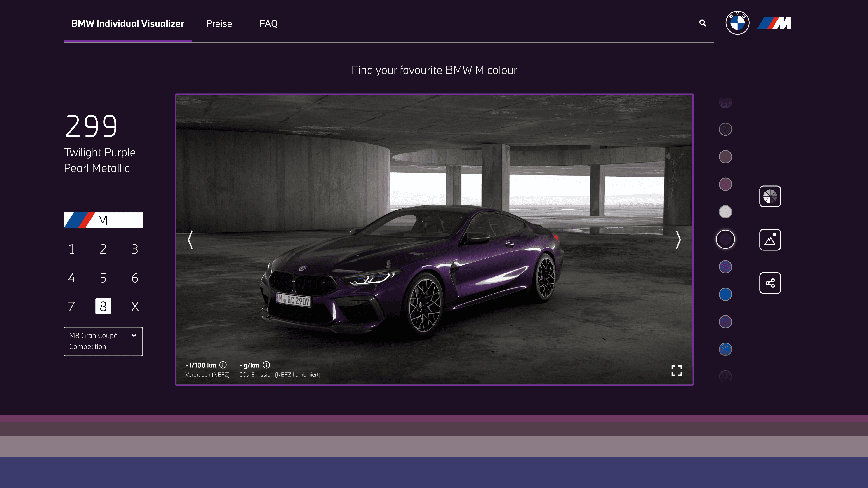The height and width of the screenshot is (488, 868).
Task: Select the X series option
Action: (x=135, y=306)
